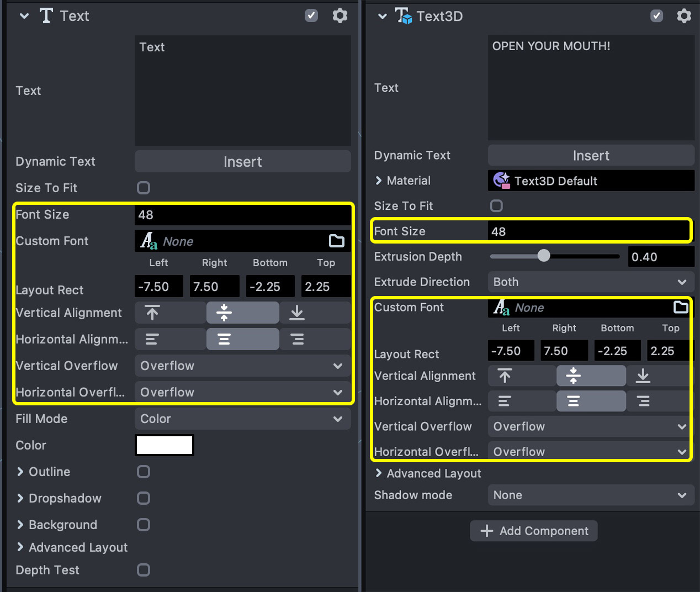The height and width of the screenshot is (592, 700).
Task: Open the white Color swatch picker
Action: pos(165,445)
